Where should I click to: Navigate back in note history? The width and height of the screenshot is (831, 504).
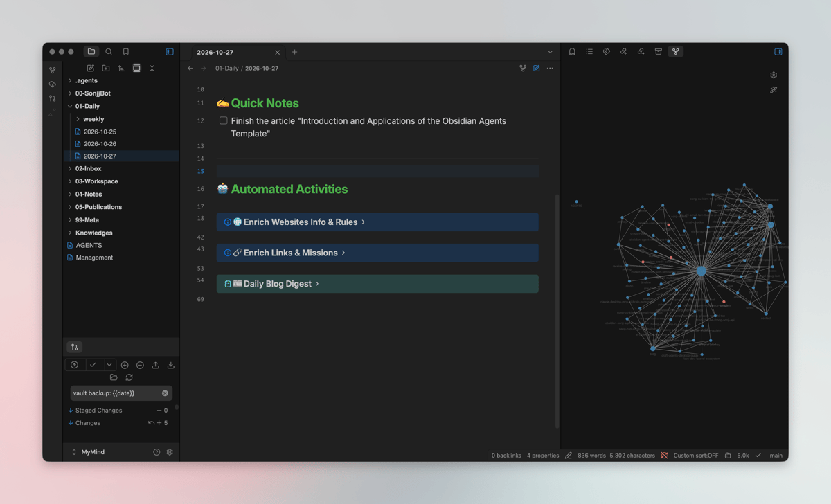pos(190,69)
